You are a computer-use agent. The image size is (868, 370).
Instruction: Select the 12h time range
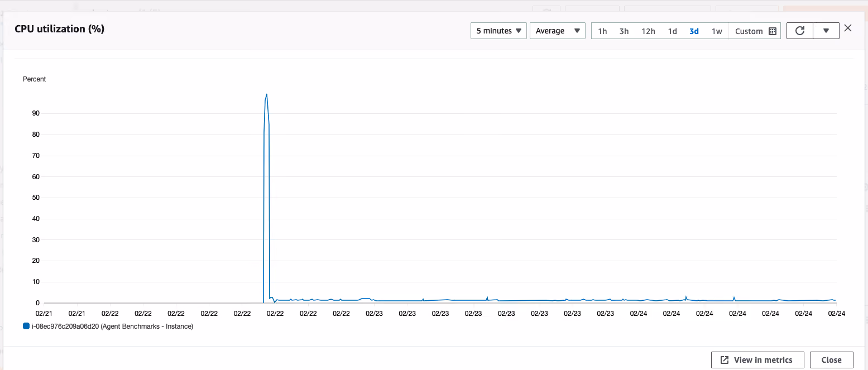(648, 31)
